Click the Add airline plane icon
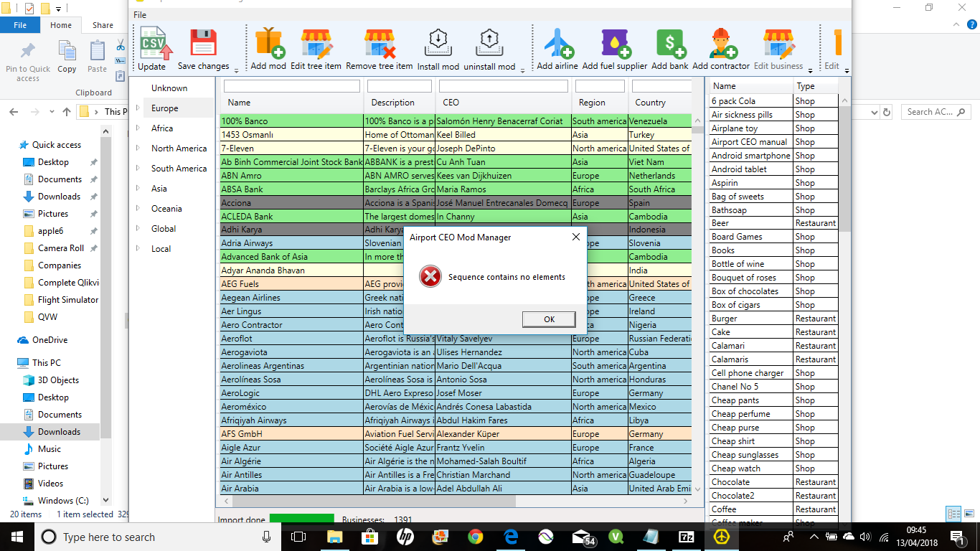 557,43
